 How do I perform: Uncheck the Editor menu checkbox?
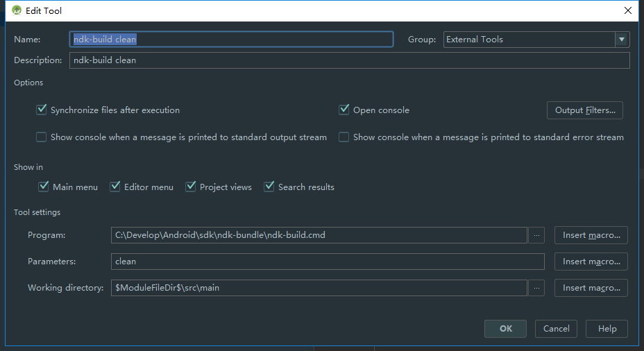pyautogui.click(x=115, y=187)
